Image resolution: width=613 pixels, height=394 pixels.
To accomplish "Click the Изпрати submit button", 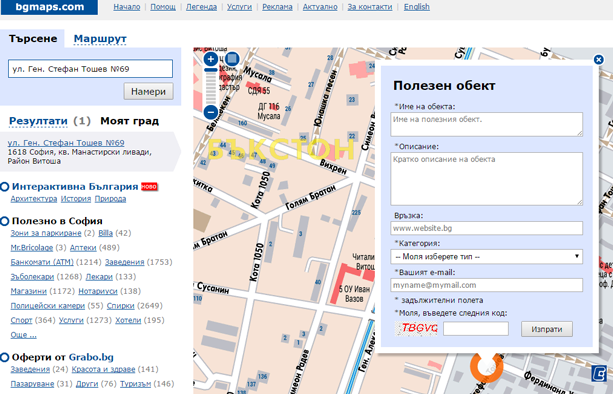I will coord(547,329).
